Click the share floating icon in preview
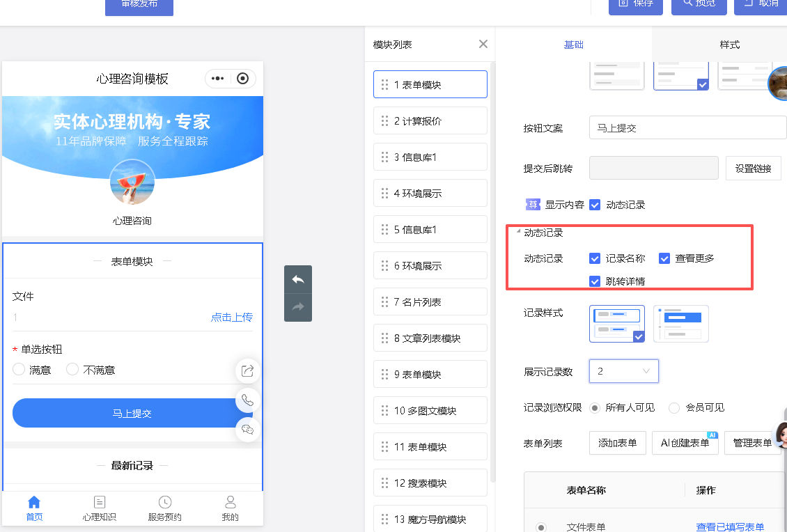 point(247,371)
